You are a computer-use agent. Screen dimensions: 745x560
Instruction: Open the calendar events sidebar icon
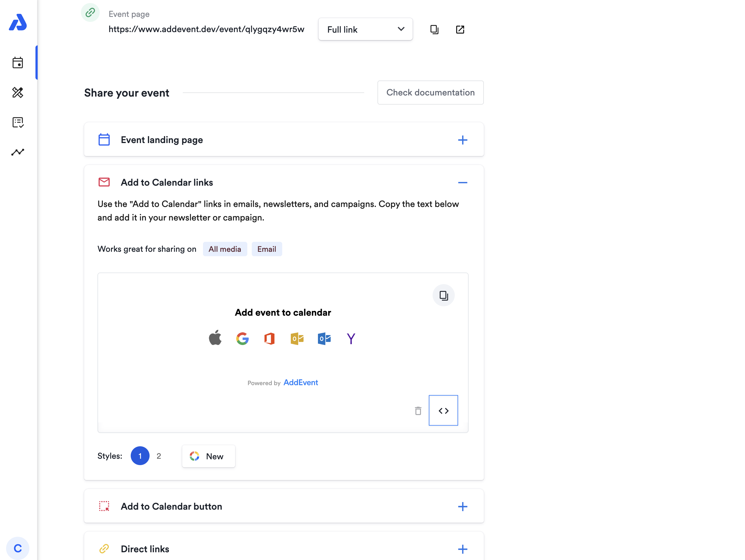coord(17,63)
